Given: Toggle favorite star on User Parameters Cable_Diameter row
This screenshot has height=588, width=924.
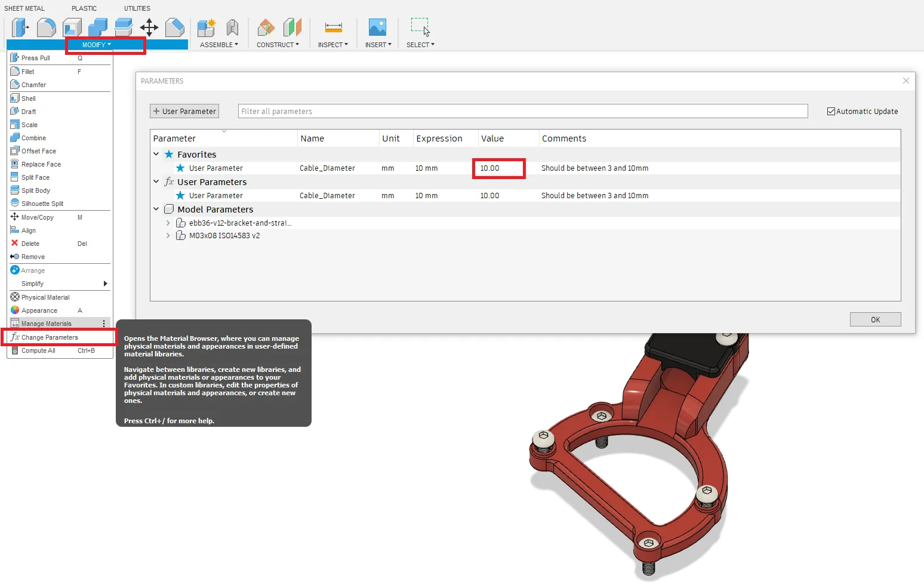Looking at the screenshot, I should (180, 196).
